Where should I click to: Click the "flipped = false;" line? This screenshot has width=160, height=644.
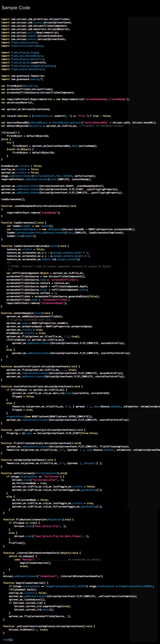click(x=23, y=397)
